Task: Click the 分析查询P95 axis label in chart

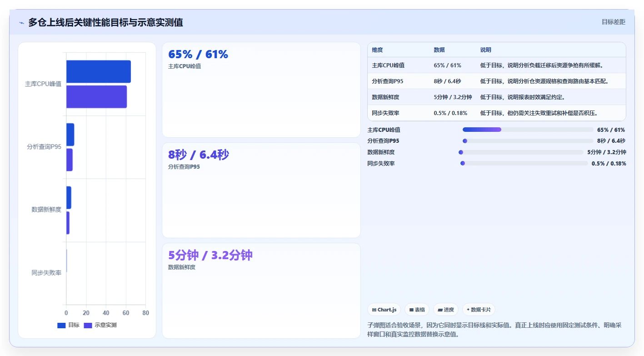Action: 44,147
